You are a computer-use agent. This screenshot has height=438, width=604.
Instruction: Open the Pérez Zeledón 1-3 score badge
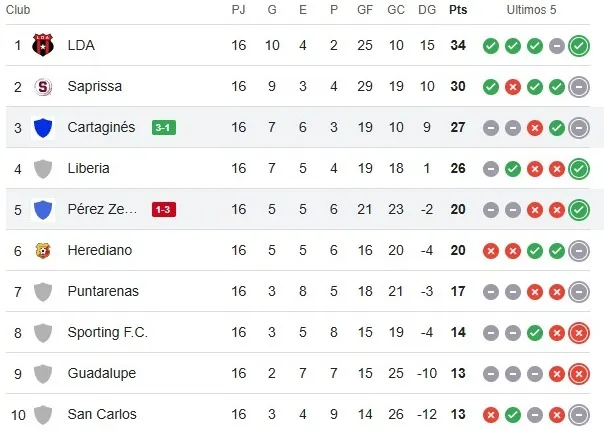164,209
